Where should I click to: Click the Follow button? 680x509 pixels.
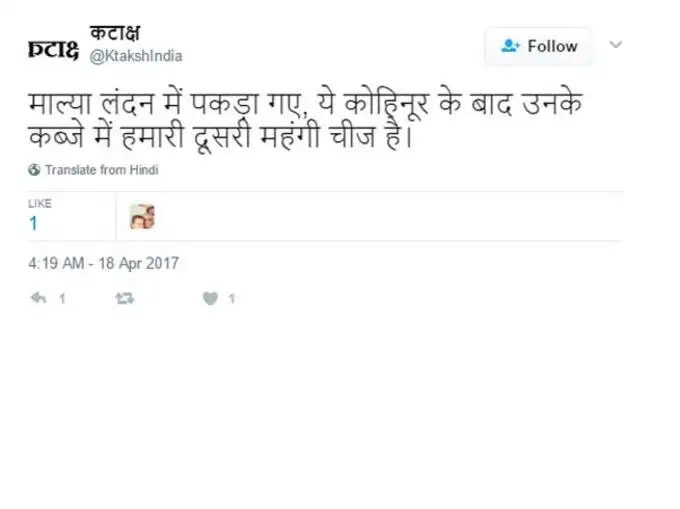tap(537, 46)
